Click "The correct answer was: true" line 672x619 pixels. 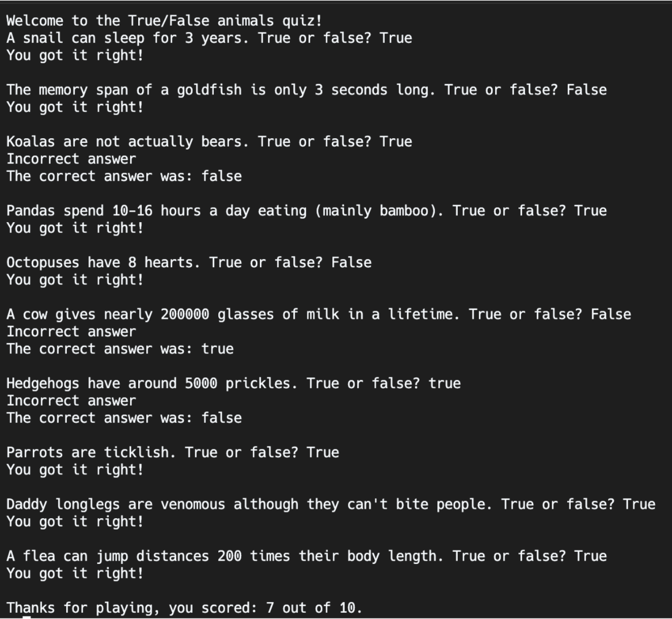point(120,349)
